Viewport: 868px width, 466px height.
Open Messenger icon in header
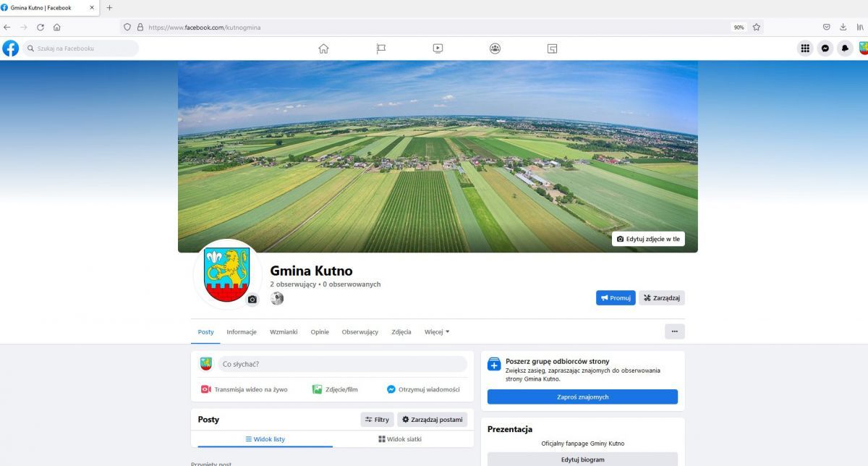pyautogui.click(x=825, y=48)
